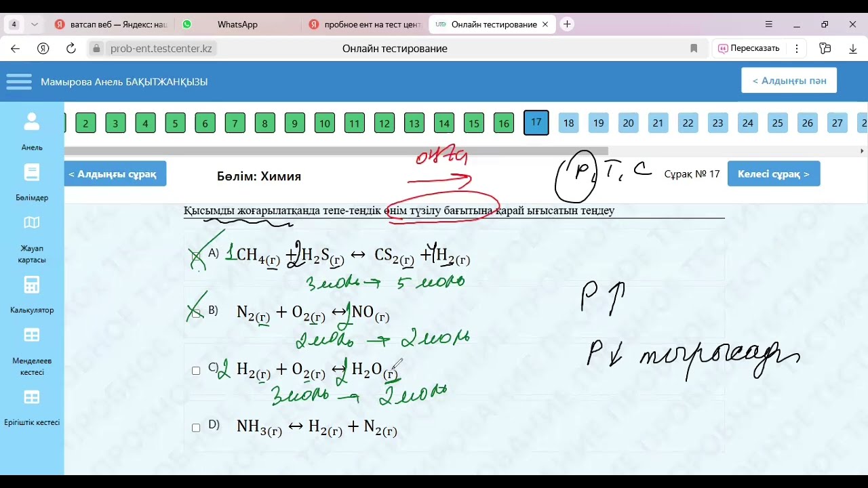Tick the checkbox for answer C

[196, 371]
